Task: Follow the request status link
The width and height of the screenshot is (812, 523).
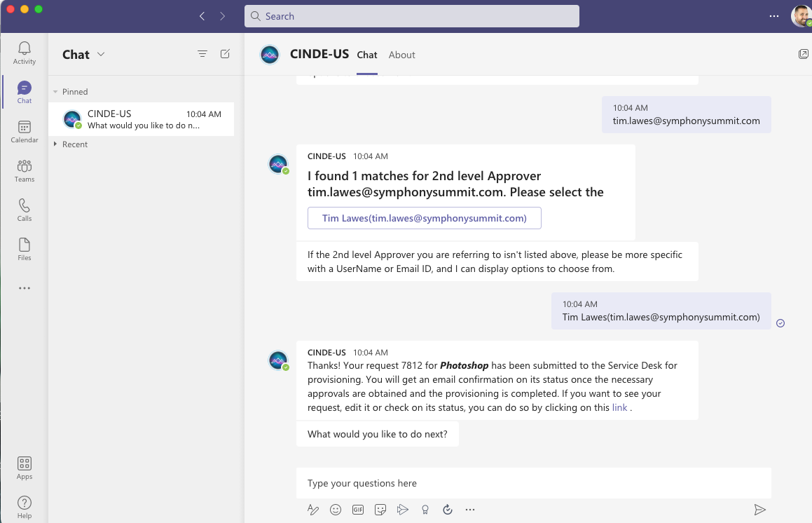Action: [x=619, y=407]
